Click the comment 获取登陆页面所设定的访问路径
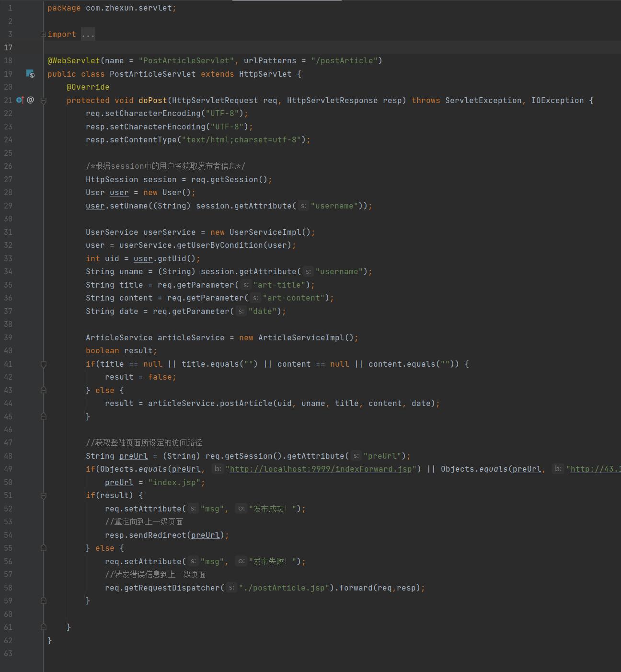Screen dimensions: 621x672 tap(144, 443)
